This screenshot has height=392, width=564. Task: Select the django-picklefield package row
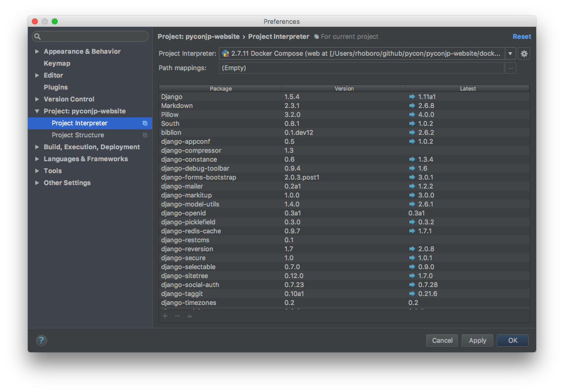click(344, 222)
